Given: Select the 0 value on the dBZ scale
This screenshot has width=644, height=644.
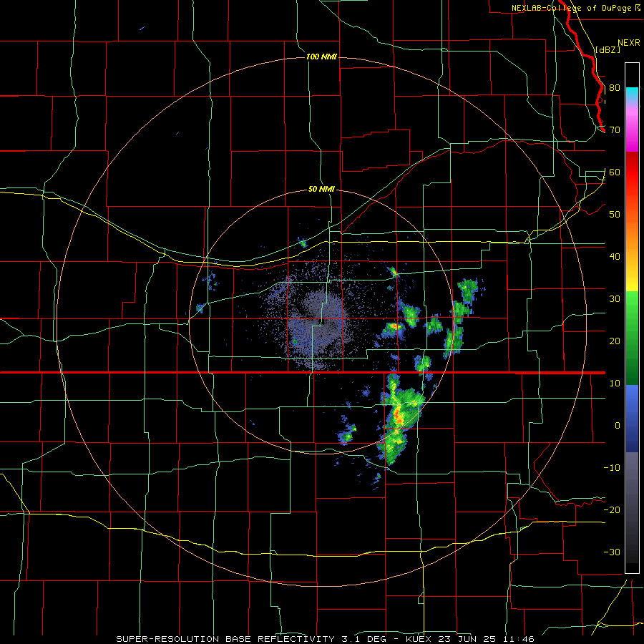Looking at the screenshot, I should coord(618,426).
